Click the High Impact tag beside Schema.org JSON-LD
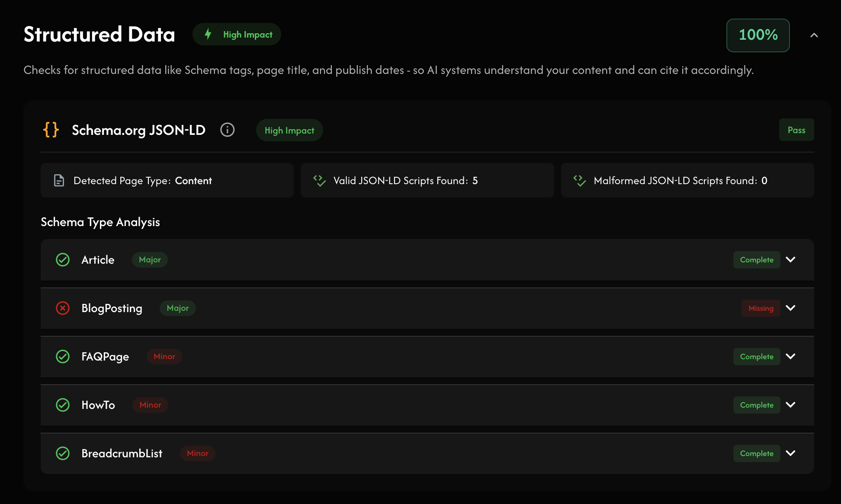The image size is (841, 504). [x=289, y=131]
